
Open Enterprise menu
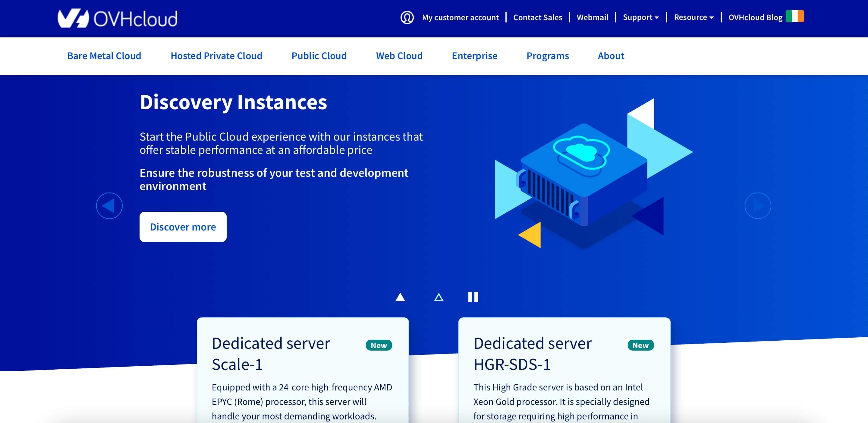tap(474, 56)
